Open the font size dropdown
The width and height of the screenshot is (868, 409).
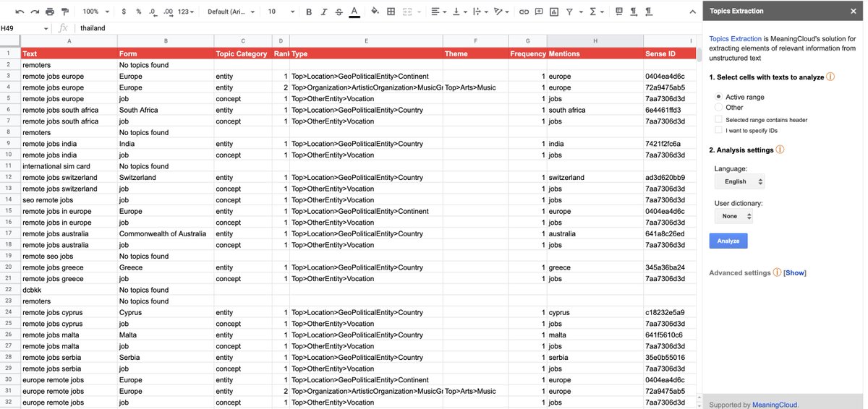coord(281,12)
